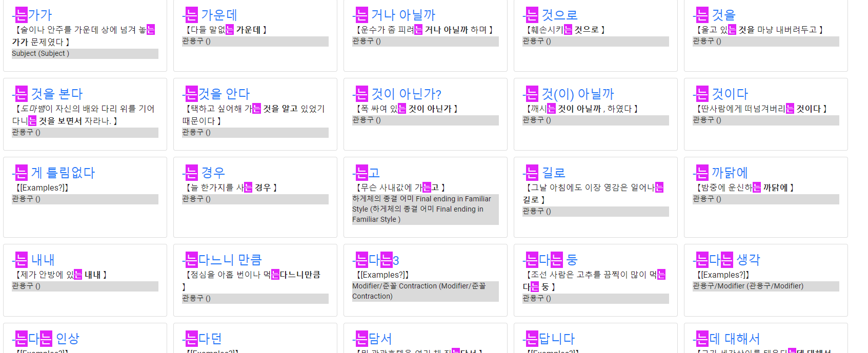The width and height of the screenshot is (868, 353).
Task: Click the -는 까닭에 heading
Action: [x=720, y=173]
